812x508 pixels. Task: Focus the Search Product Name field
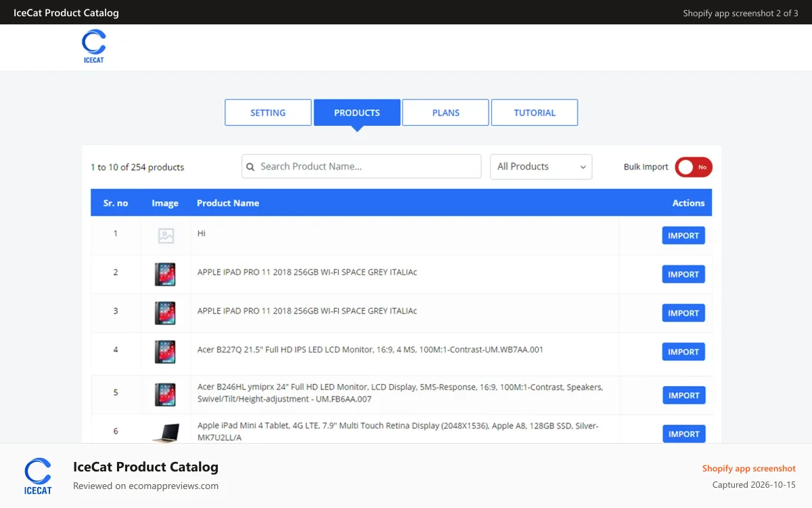tap(361, 167)
